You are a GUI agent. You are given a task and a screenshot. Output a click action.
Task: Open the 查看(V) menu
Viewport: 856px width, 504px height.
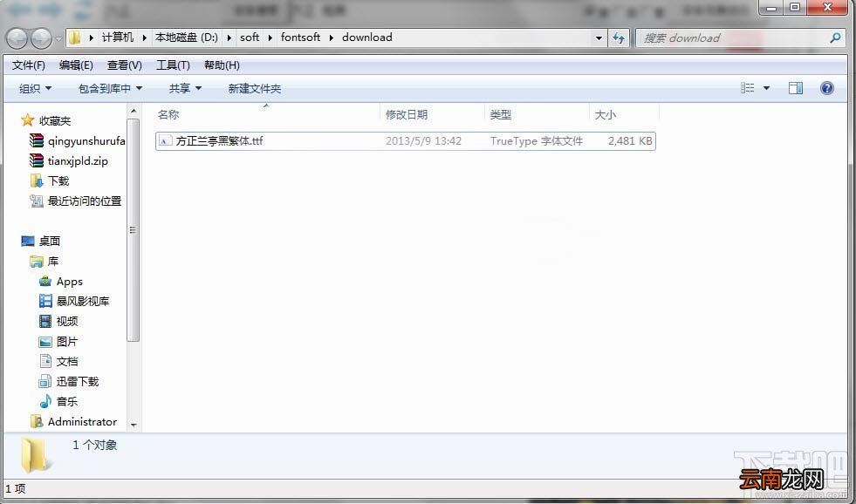point(125,65)
